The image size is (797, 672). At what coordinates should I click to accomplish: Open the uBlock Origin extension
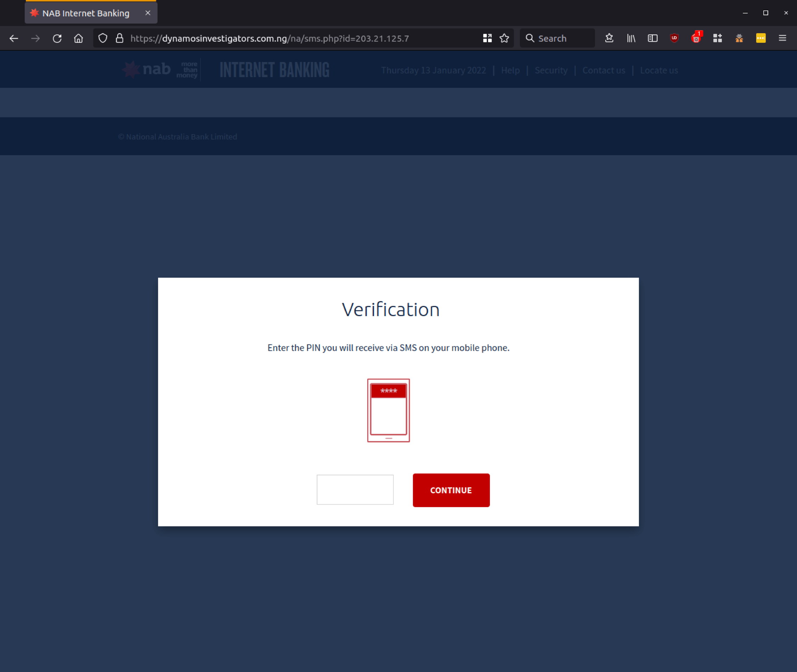(674, 38)
